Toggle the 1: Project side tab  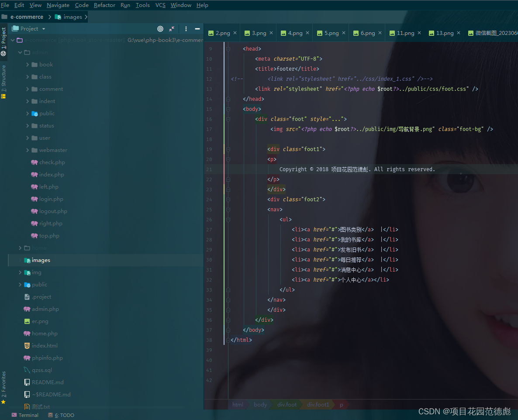(x=3, y=41)
